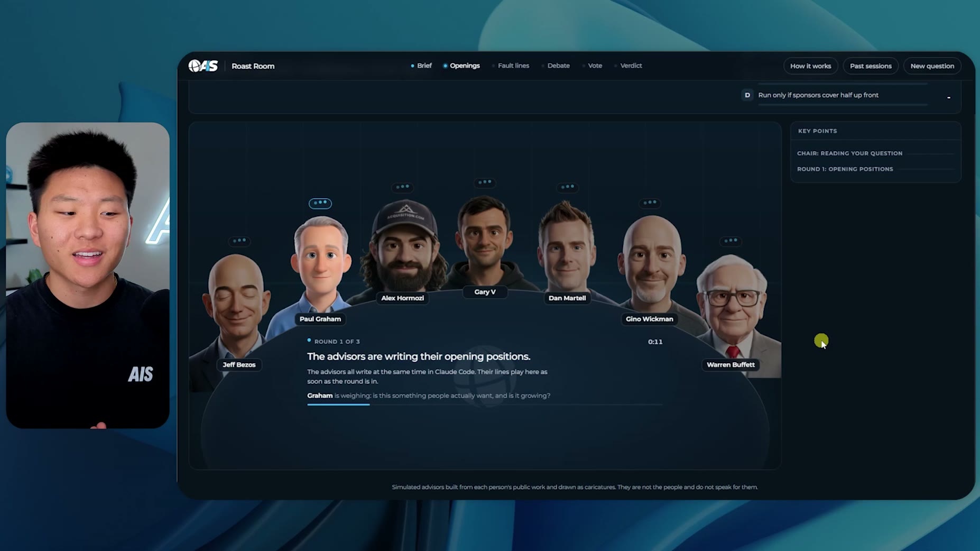Viewport: 980px width, 551px height.
Task: Click Alex Hormozi avatar
Action: (x=404, y=246)
